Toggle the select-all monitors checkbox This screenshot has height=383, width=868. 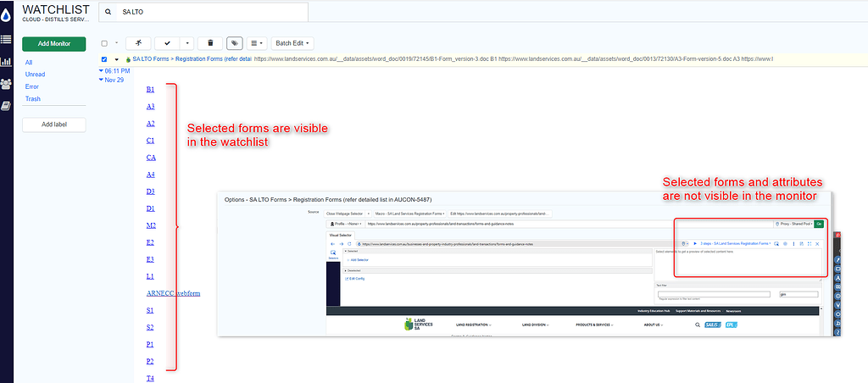(x=104, y=44)
